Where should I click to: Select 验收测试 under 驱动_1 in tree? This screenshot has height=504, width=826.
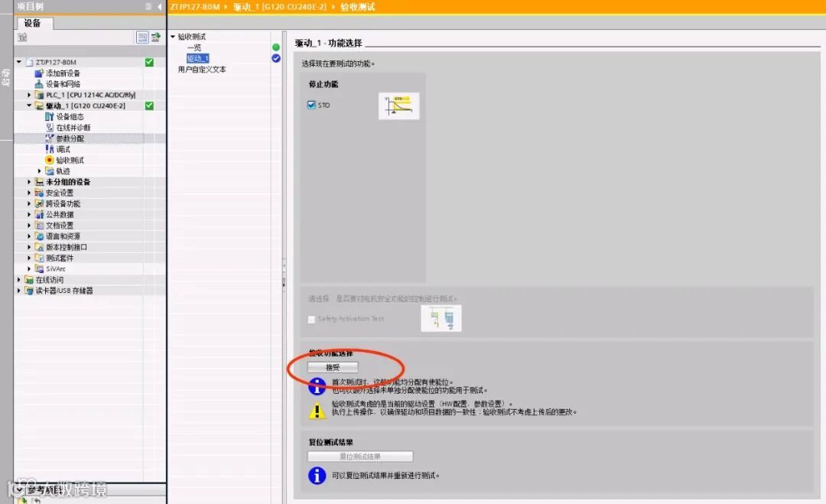[x=70, y=160]
